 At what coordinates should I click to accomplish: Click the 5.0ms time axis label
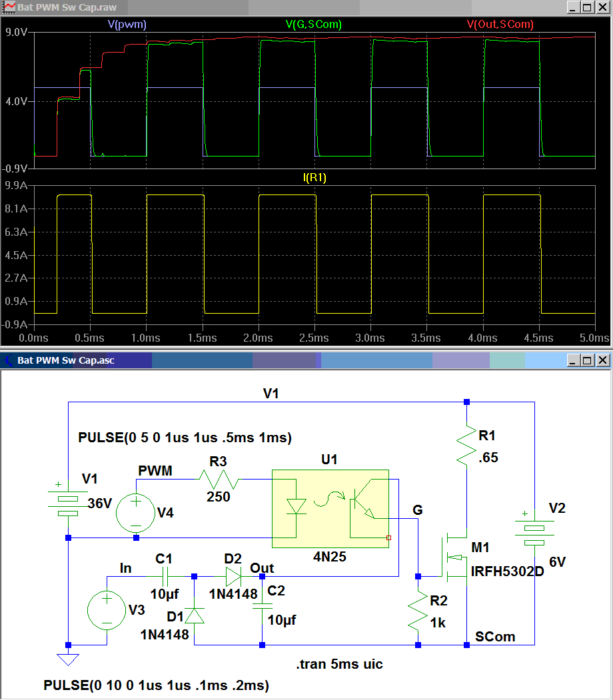594,338
